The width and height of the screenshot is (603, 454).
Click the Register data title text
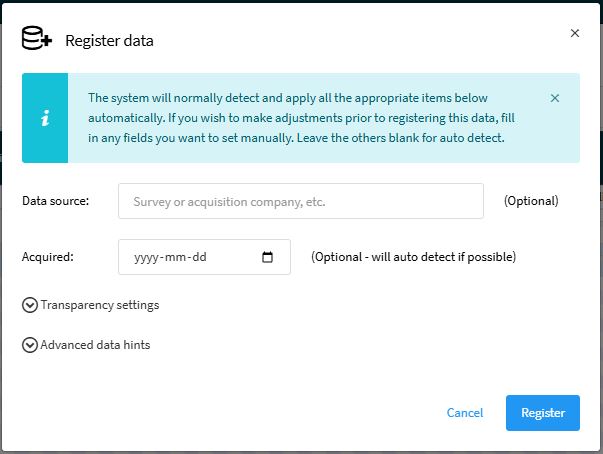(x=109, y=40)
